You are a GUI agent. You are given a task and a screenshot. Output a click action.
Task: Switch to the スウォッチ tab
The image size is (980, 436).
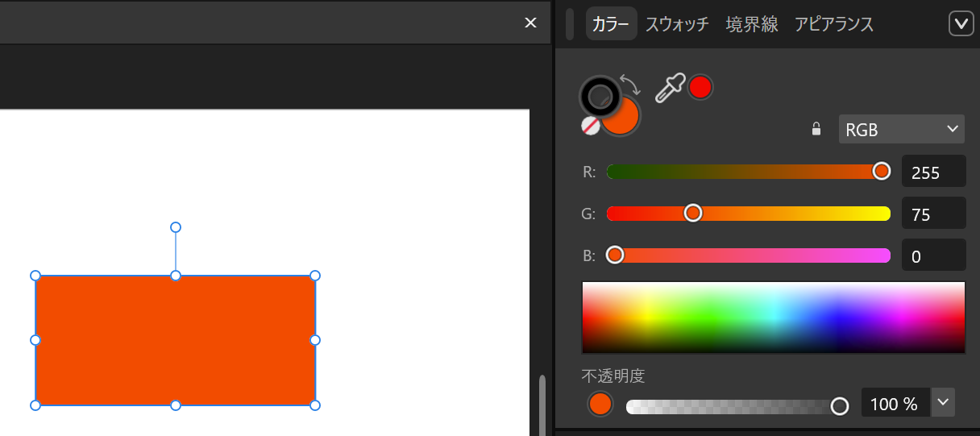click(677, 24)
